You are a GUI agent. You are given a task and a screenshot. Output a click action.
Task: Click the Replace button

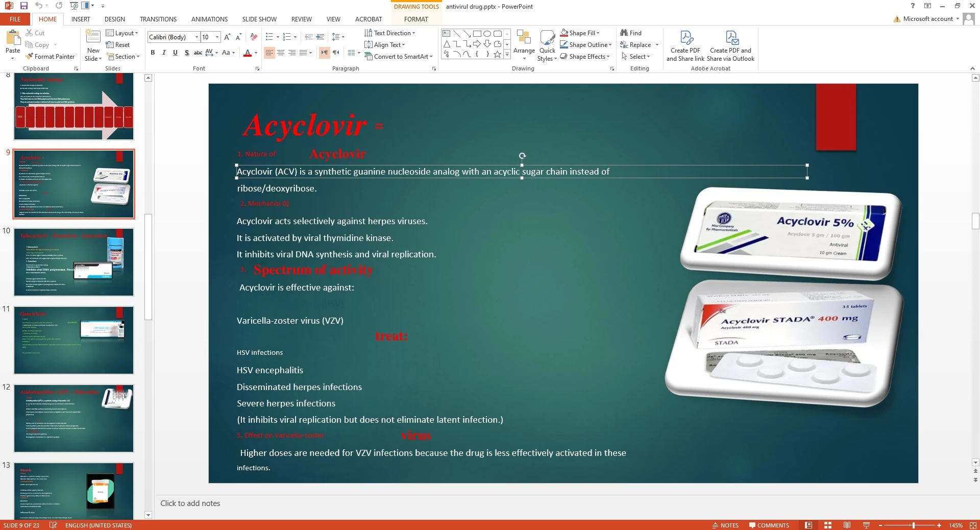[635, 44]
